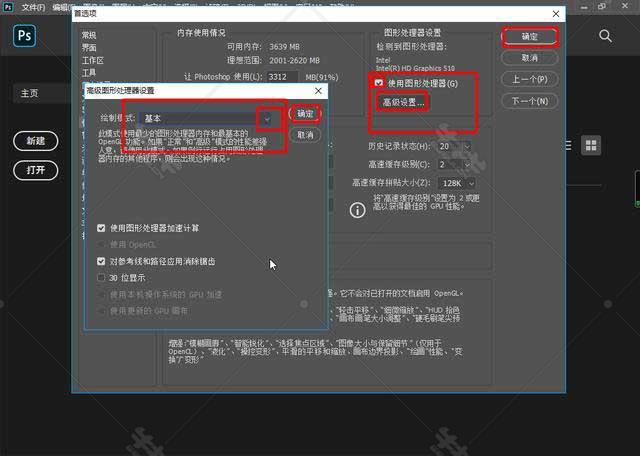Go to previous page with 上一个(P)

529,79
